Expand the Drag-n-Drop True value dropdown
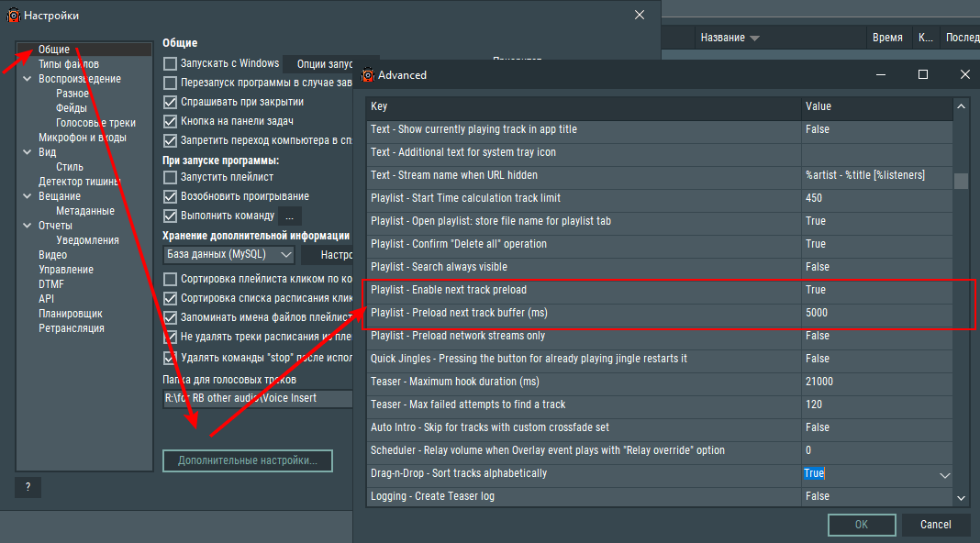The width and height of the screenshot is (980, 543). coord(944,475)
